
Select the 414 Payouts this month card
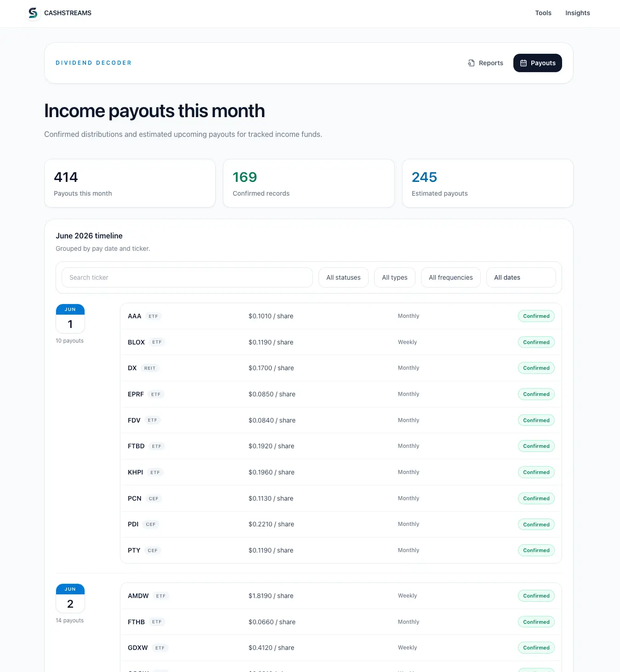(130, 183)
